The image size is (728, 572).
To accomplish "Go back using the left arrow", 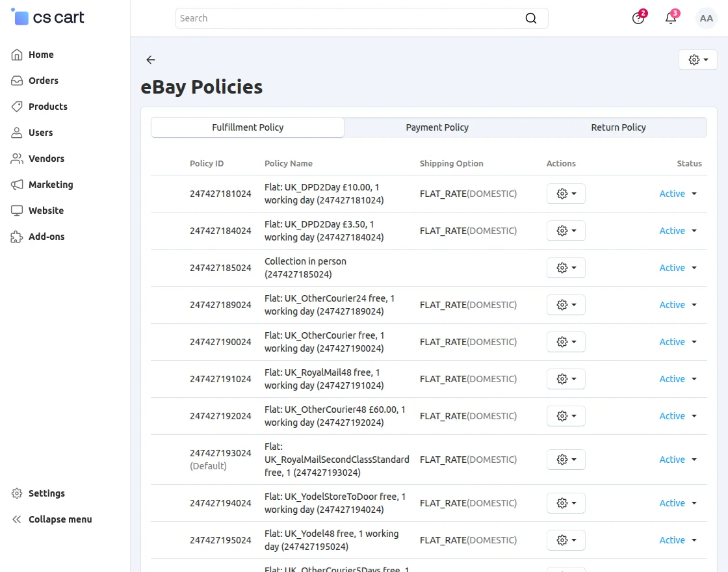I will (x=150, y=60).
